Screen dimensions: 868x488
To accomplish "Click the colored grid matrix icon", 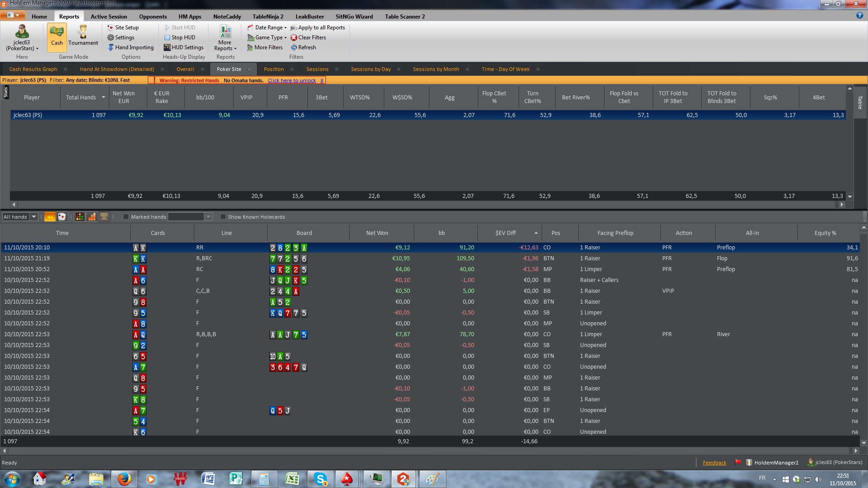I will coord(80,217).
